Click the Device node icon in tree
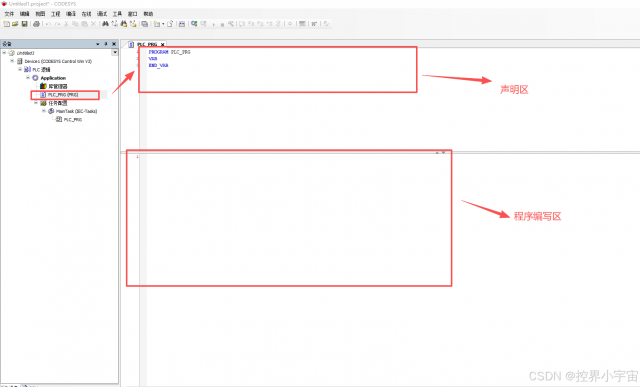 (19, 61)
